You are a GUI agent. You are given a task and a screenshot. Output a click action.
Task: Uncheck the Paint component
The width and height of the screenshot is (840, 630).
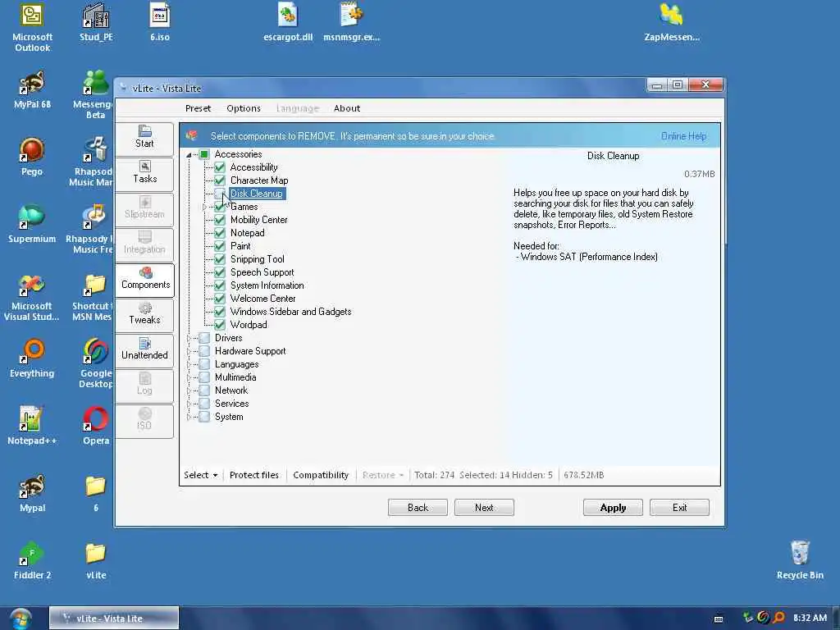point(220,246)
